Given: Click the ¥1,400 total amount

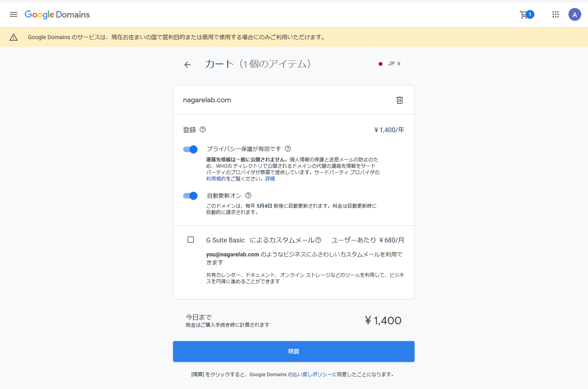Looking at the screenshot, I should click(x=383, y=320).
